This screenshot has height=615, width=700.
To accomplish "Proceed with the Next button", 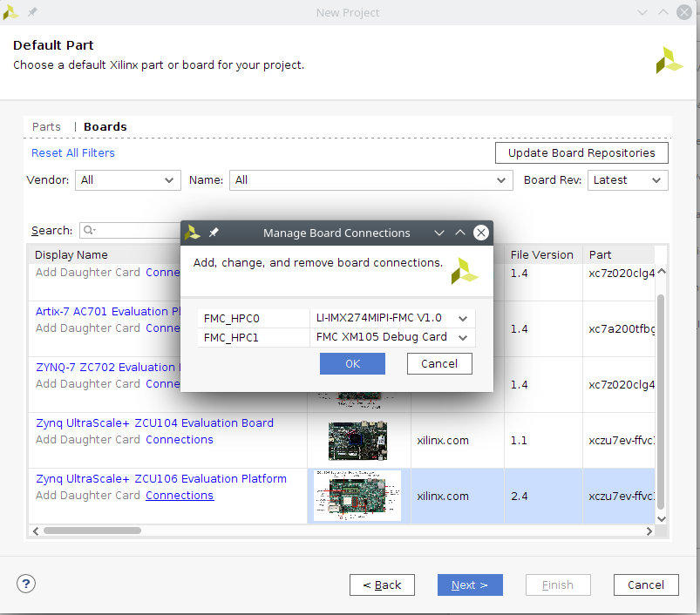I will tap(470, 585).
